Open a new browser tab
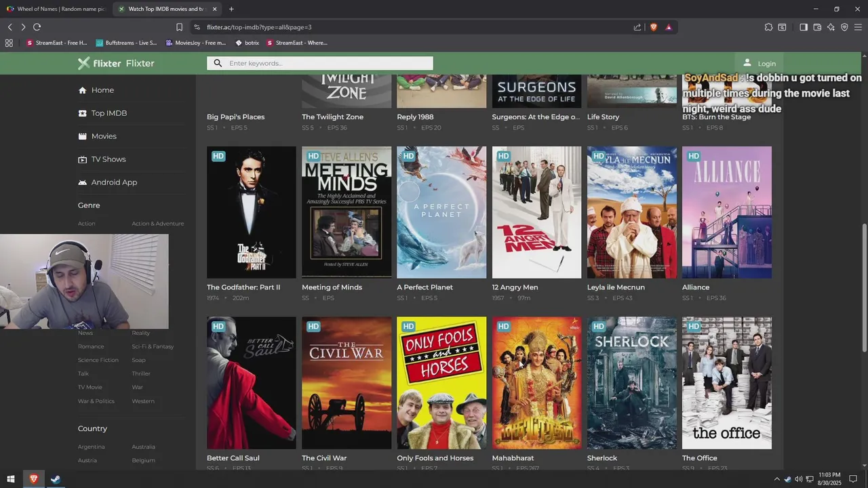The height and width of the screenshot is (488, 868). pyautogui.click(x=231, y=9)
